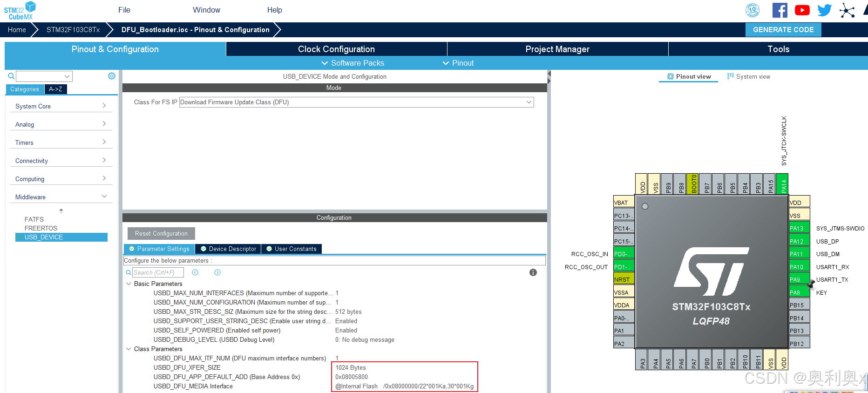The image size is (868, 393).
Task: Click the STM32 CubeMX logo
Action: (x=20, y=11)
